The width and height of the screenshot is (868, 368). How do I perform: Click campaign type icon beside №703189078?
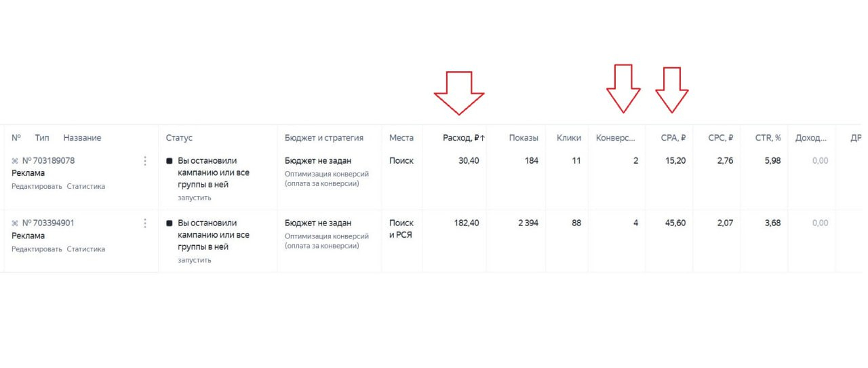(x=15, y=161)
